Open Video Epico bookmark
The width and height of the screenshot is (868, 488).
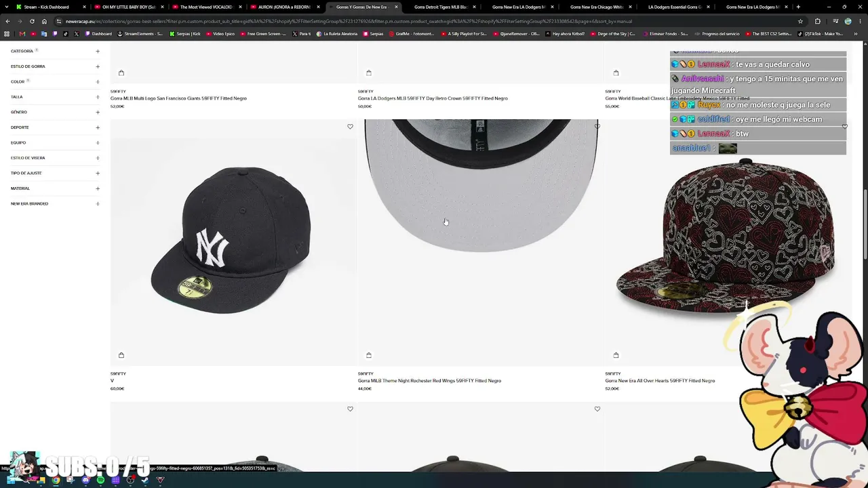220,33
